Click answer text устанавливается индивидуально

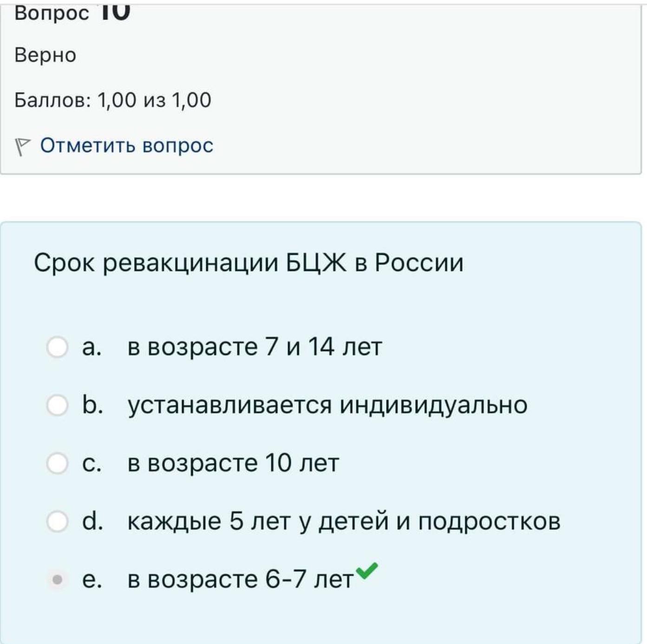tap(327, 405)
